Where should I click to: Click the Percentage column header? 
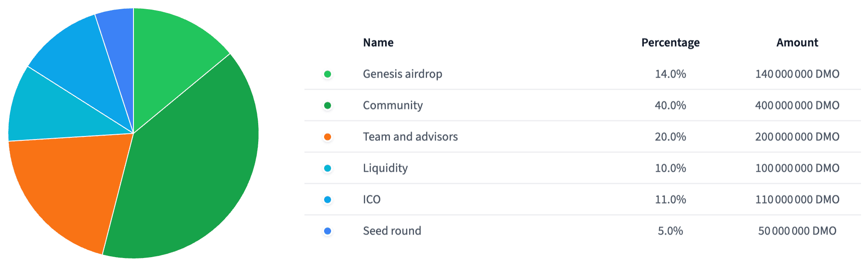(x=670, y=43)
